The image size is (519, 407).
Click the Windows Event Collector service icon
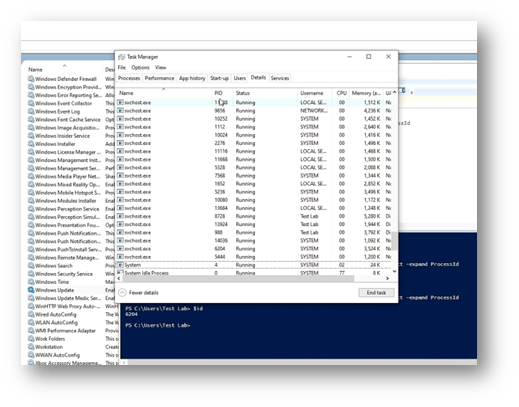pos(31,103)
